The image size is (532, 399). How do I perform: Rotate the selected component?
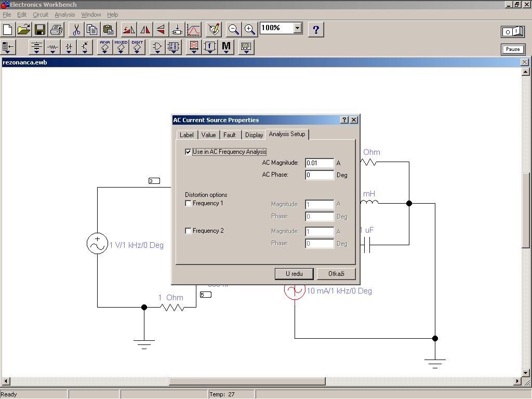[129, 30]
